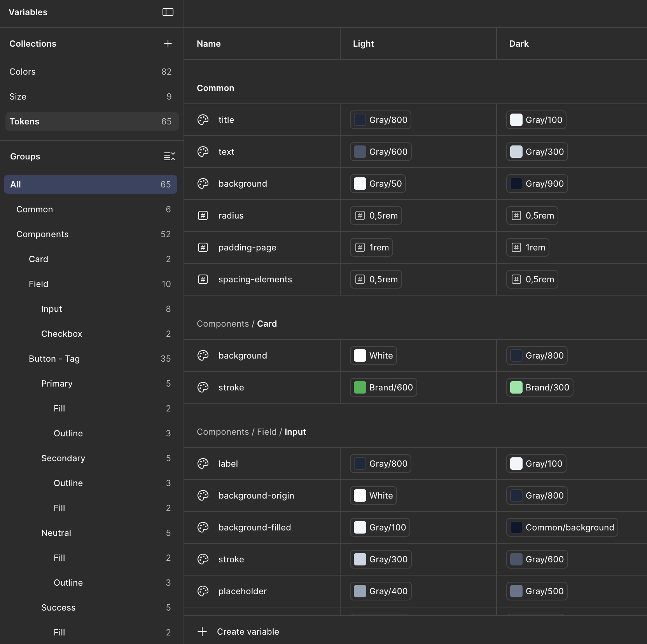647x644 pixels.
Task: Toggle the sidebar panel icon
Action: [168, 12]
